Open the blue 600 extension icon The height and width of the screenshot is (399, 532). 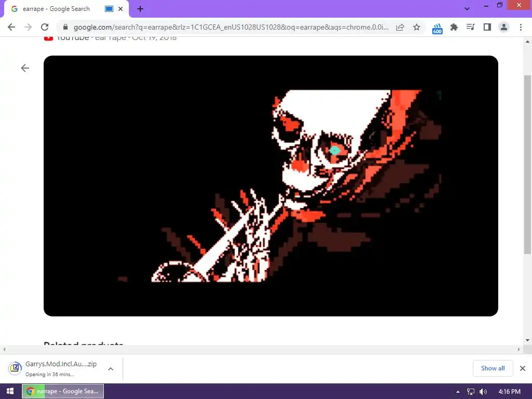coord(437,29)
